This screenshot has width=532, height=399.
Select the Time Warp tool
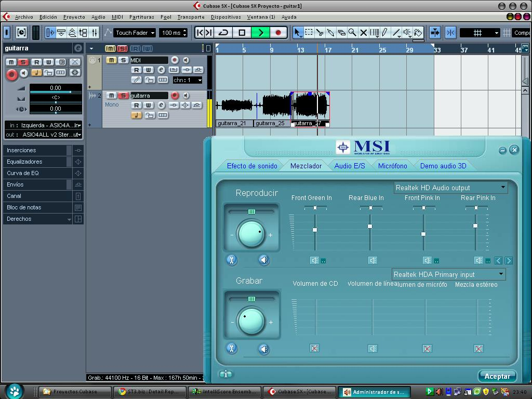374,33
